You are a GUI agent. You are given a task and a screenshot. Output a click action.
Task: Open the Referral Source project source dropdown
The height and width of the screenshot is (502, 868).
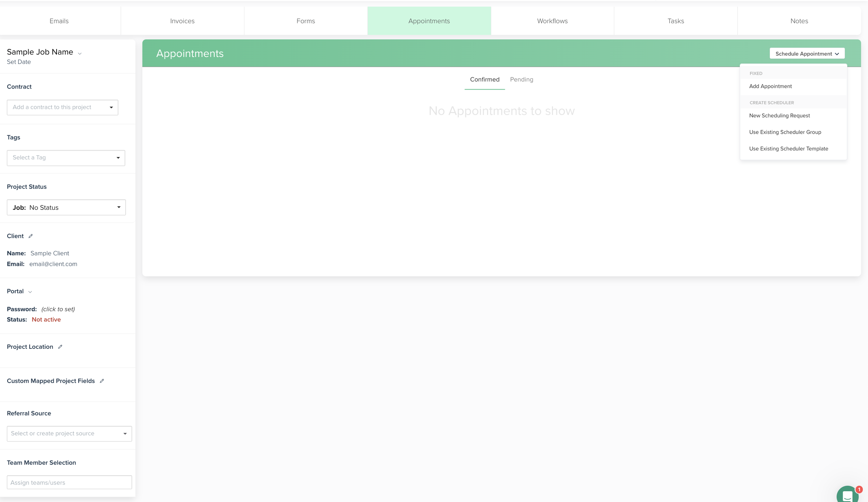click(69, 434)
